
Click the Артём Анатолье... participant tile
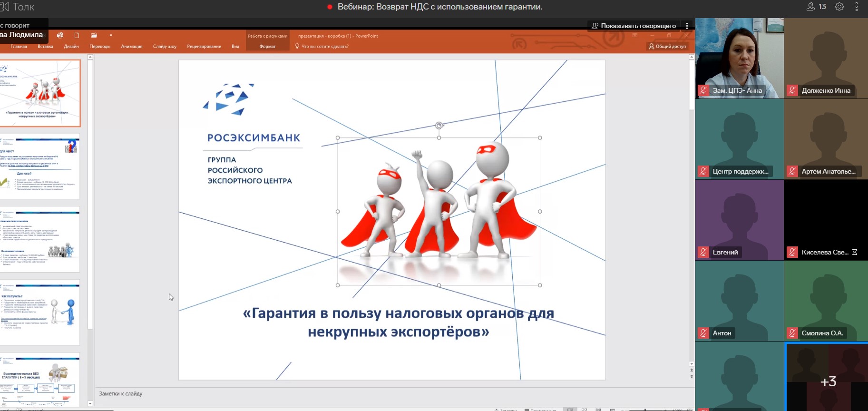point(826,139)
